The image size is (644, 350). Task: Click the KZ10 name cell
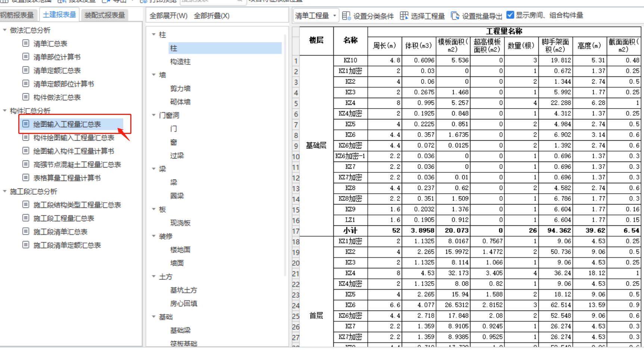click(x=351, y=60)
